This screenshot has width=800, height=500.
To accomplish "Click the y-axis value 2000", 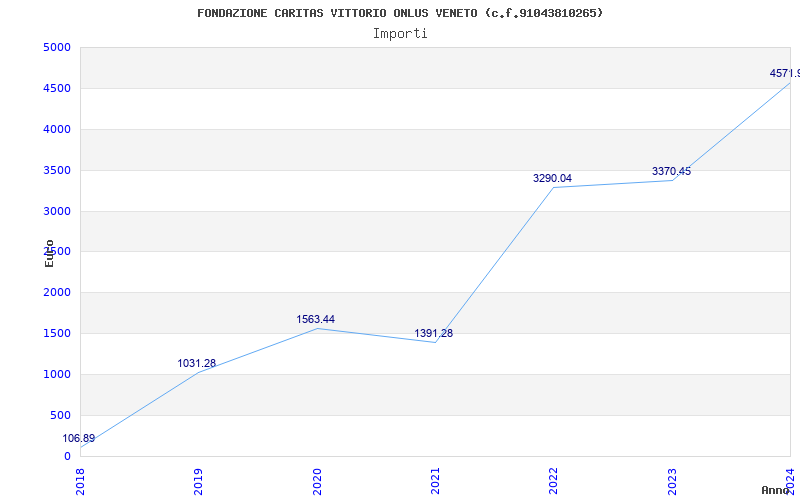I will click(x=57, y=292).
